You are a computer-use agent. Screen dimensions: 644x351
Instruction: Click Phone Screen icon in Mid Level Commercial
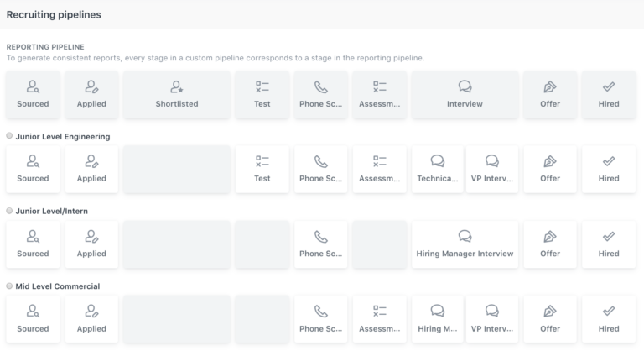coord(321,311)
